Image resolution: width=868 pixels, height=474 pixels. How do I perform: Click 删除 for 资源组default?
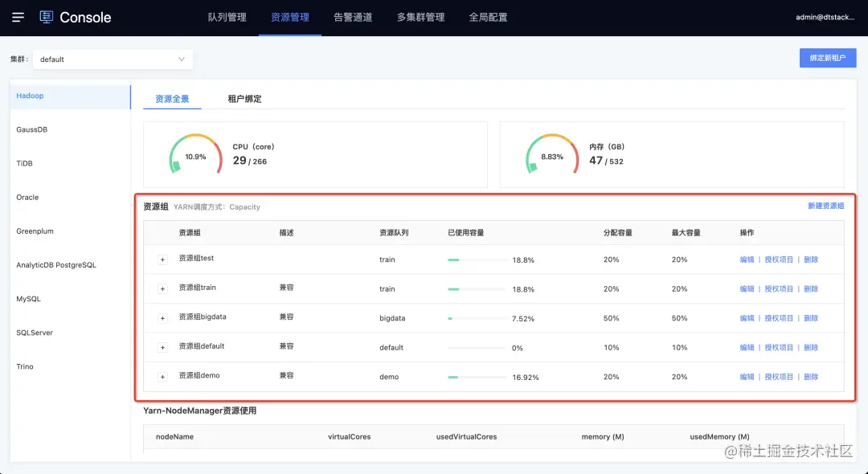pos(811,347)
